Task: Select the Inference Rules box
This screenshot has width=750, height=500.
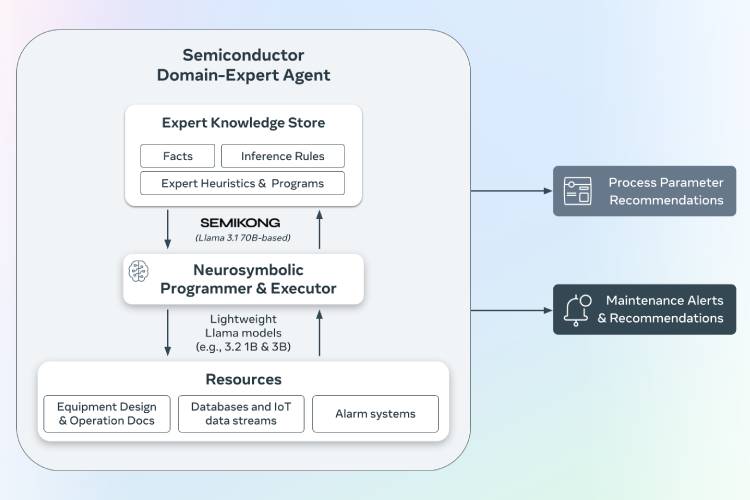Action: coord(282,156)
